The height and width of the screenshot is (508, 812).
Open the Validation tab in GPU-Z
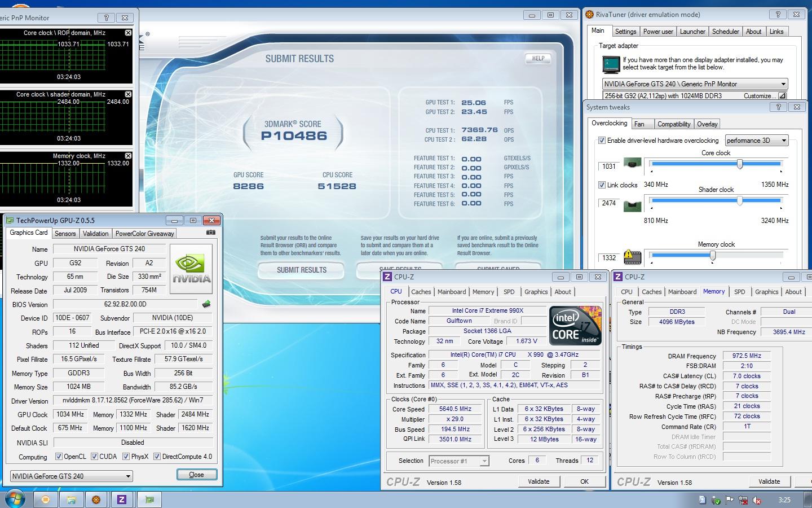95,234
